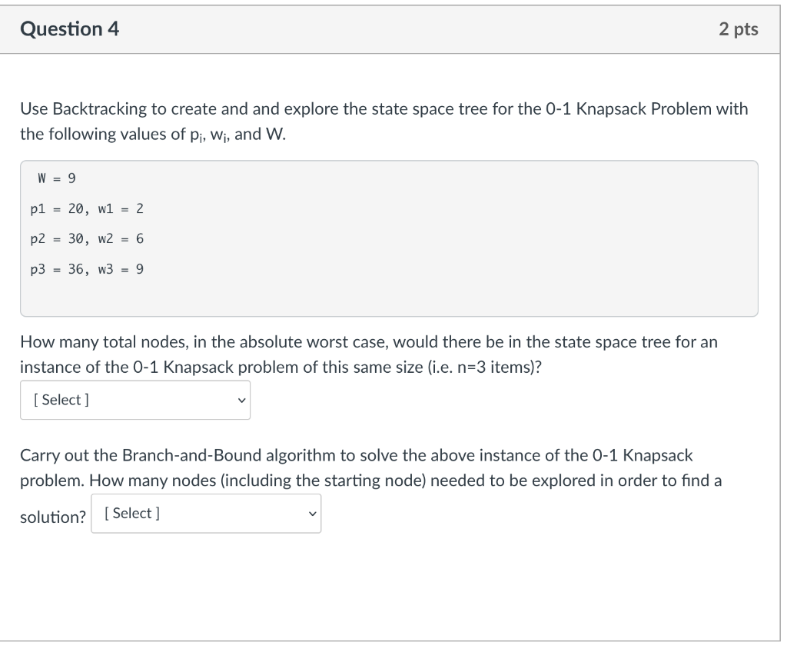
Task: Click the W = 9 line in code block
Action: tap(57, 178)
